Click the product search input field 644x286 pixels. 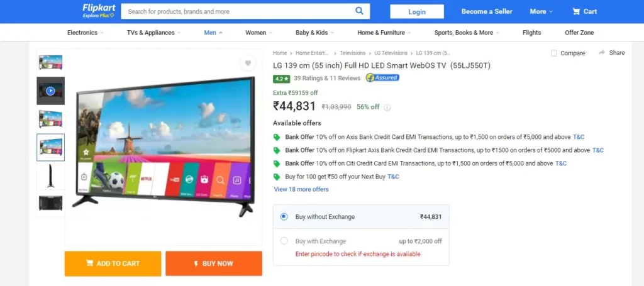click(238, 11)
